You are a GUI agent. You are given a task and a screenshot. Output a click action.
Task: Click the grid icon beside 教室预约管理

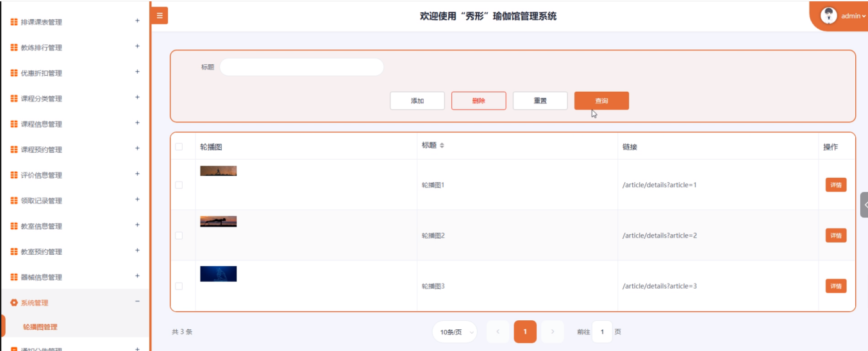click(x=14, y=252)
